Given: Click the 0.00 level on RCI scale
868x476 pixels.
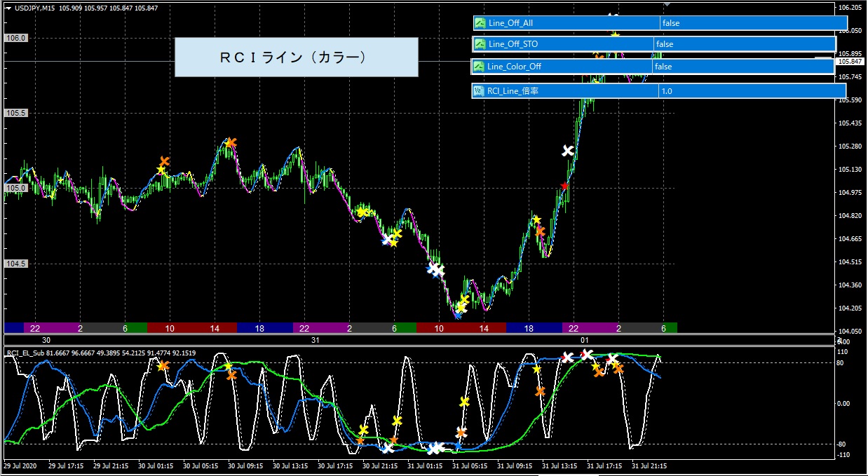Looking at the screenshot, I should (x=845, y=403).
